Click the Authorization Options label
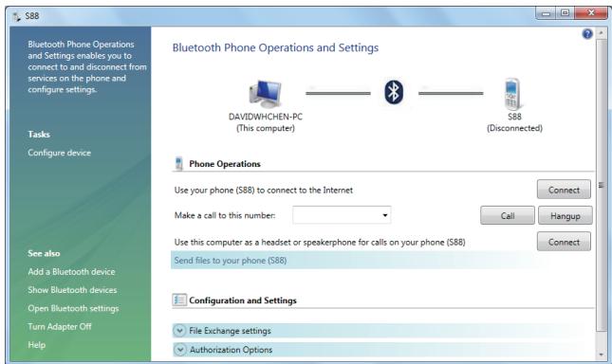This screenshot has height=364, width=612. point(232,350)
